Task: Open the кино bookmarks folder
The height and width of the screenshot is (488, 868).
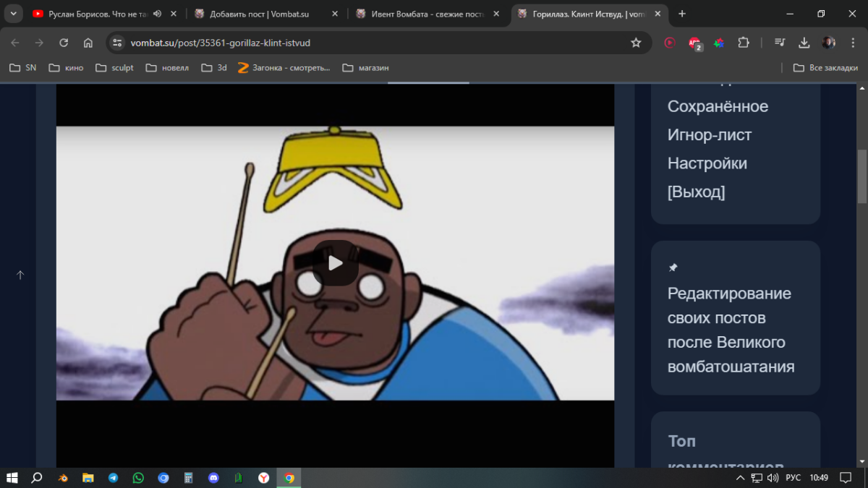Action: [x=66, y=68]
